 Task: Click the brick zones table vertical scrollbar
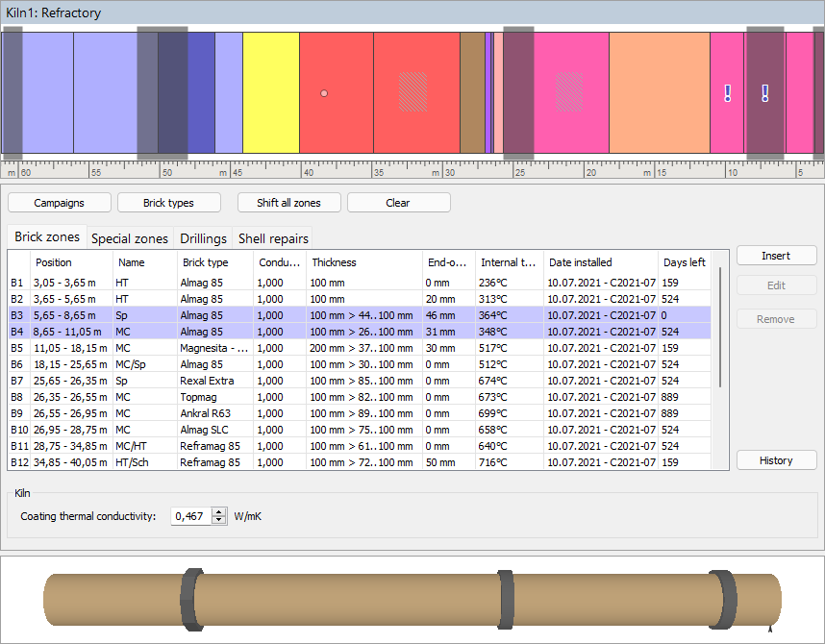[x=720, y=327]
